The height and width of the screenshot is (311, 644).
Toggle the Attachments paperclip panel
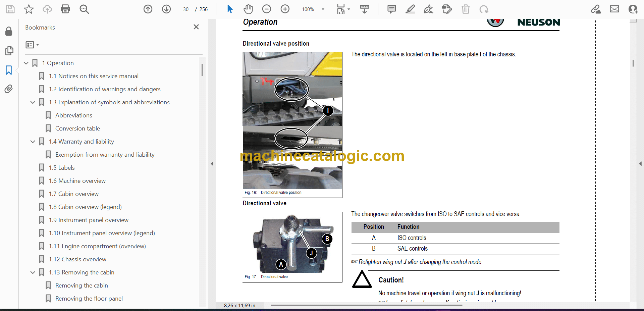point(9,89)
